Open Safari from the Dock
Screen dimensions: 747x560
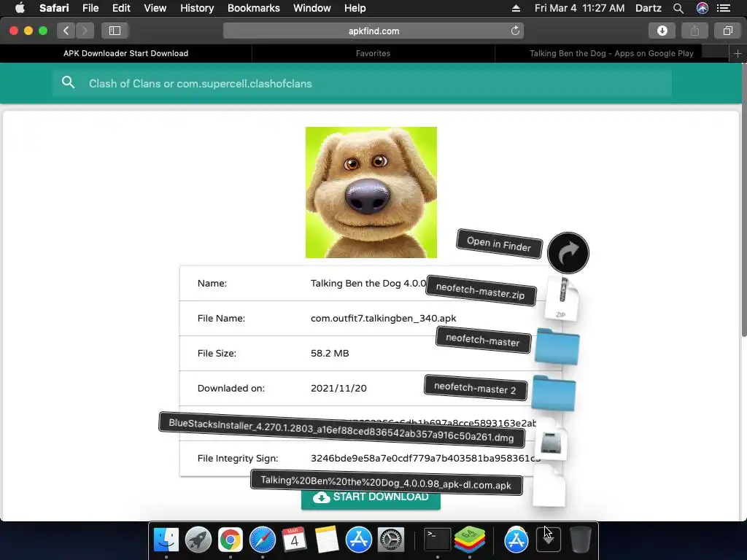(263, 540)
